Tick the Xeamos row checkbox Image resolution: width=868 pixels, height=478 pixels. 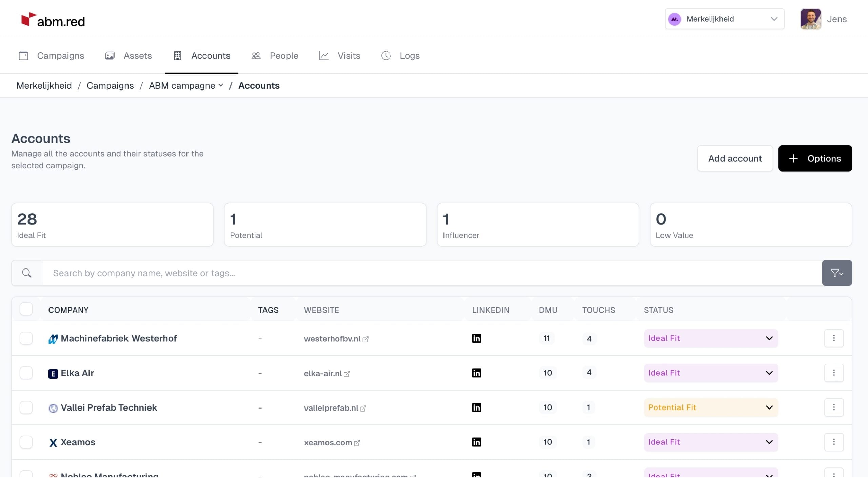[26, 442]
